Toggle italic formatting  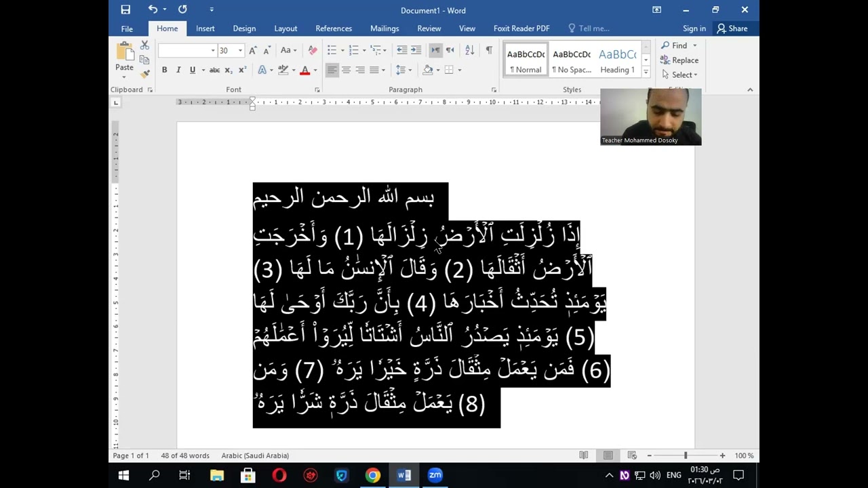pyautogui.click(x=178, y=70)
